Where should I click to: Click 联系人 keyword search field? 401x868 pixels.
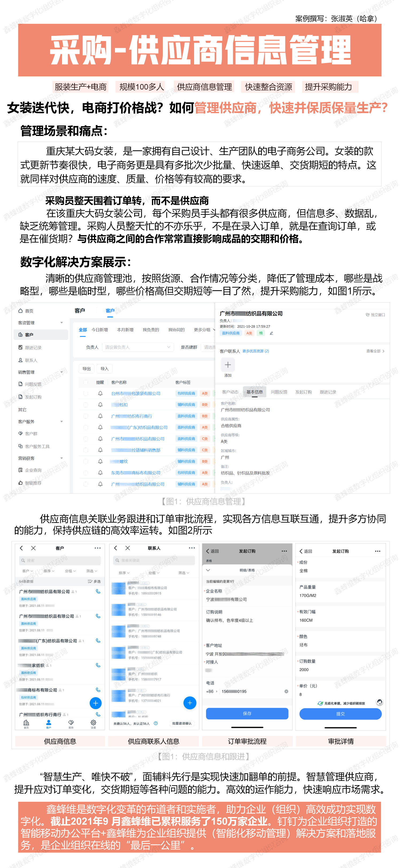[x=154, y=560]
